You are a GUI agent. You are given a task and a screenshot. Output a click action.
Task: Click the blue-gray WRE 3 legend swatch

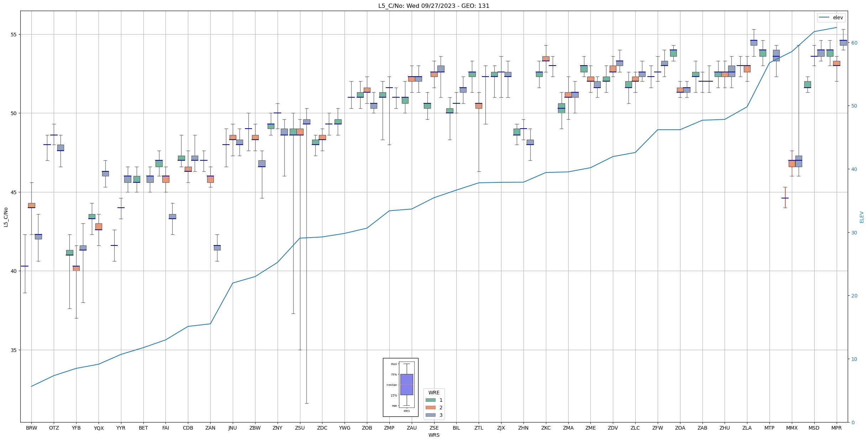tap(430, 415)
